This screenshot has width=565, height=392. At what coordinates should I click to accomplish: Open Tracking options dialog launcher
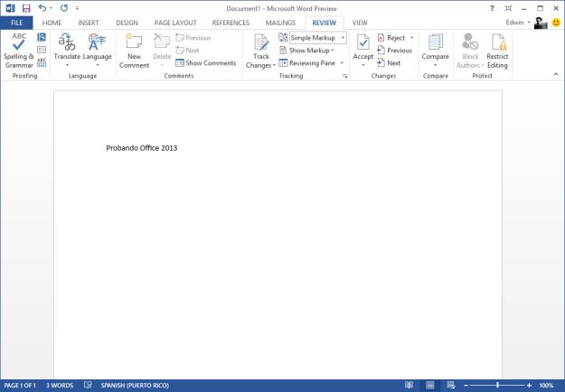point(344,76)
